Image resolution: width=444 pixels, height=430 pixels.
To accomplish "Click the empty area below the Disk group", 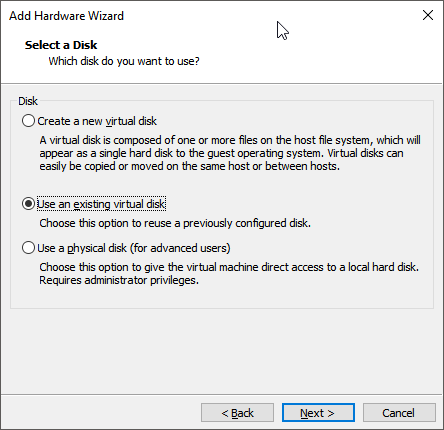I will (x=222, y=351).
